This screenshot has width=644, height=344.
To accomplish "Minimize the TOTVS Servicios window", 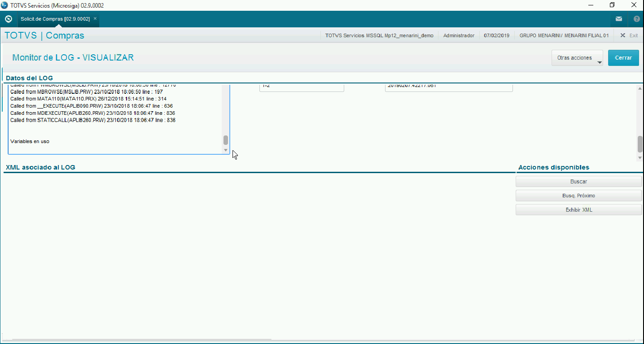I will [x=591, y=5].
